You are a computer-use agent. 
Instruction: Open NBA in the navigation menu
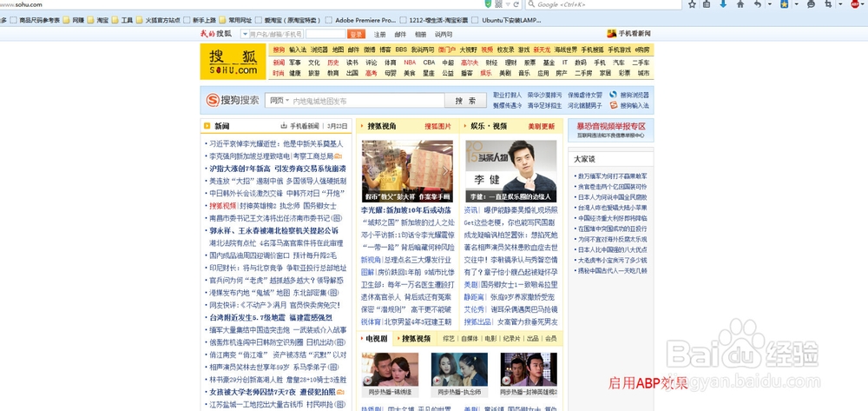[x=410, y=63]
